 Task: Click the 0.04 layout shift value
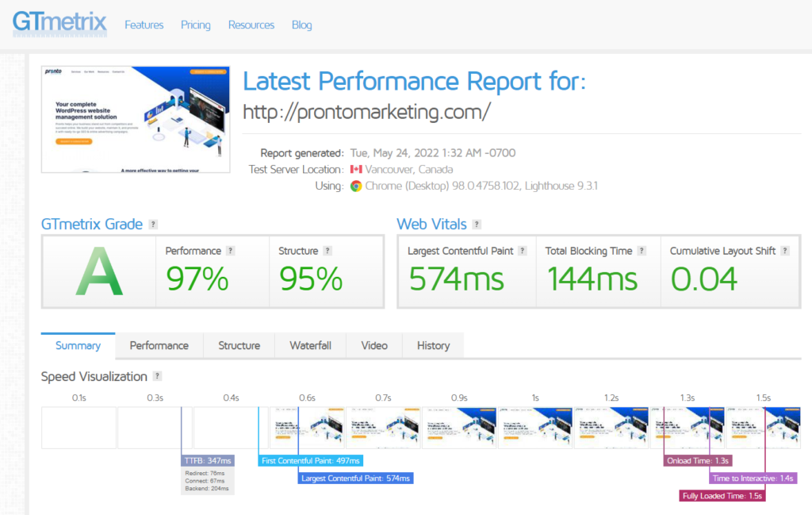pos(704,279)
